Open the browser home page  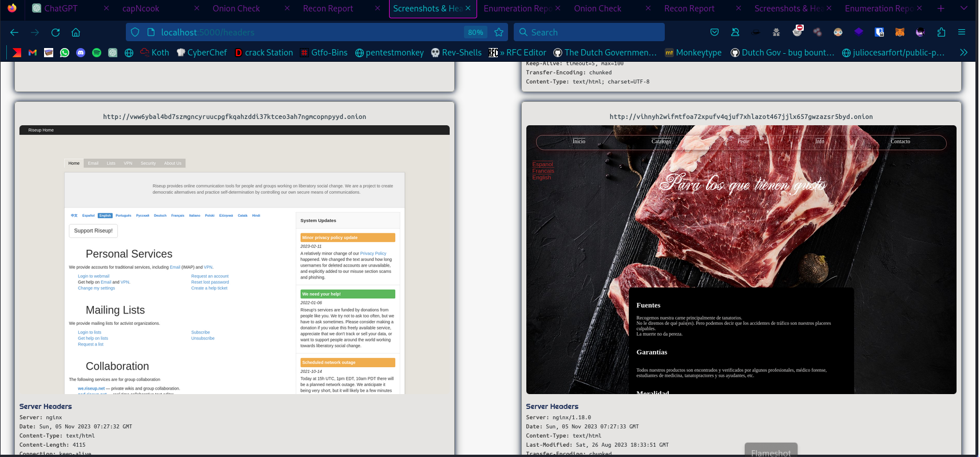[76, 33]
